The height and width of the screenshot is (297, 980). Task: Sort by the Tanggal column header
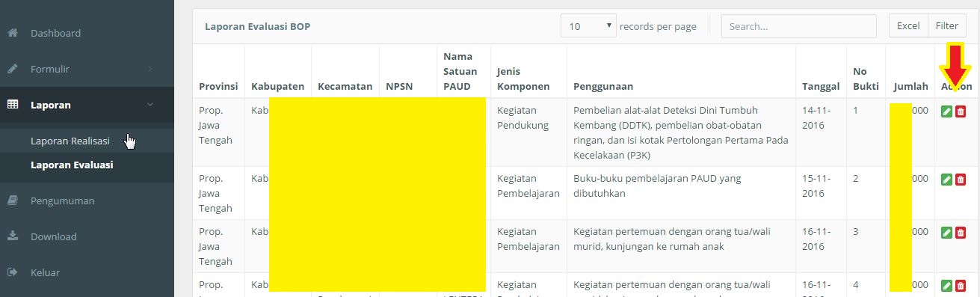coord(821,87)
